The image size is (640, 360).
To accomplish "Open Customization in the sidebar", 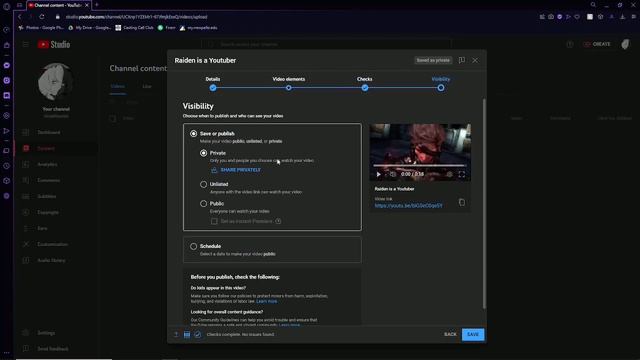I will coord(56,244).
